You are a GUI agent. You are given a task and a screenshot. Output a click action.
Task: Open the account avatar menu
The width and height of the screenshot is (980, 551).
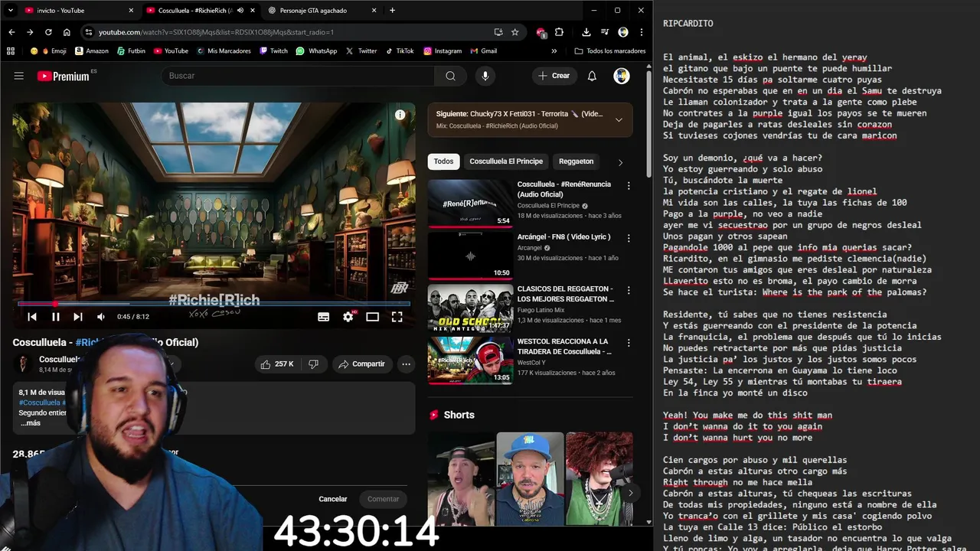pos(622,76)
